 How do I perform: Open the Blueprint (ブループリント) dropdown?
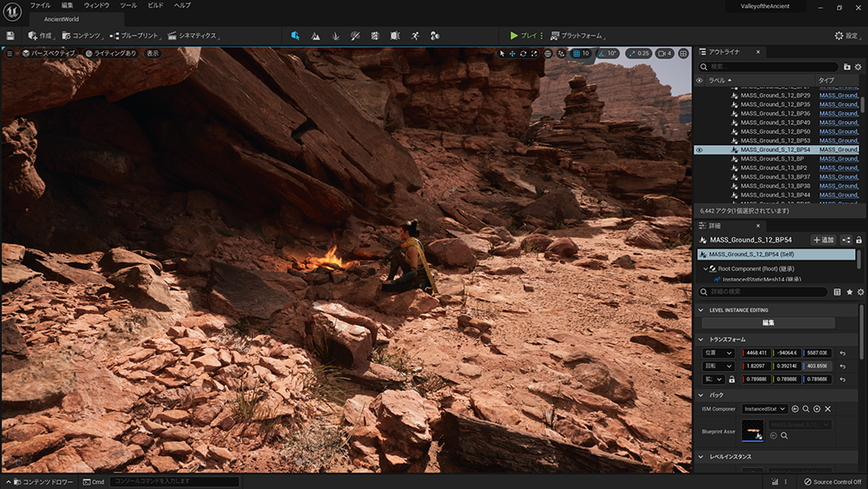(135, 36)
